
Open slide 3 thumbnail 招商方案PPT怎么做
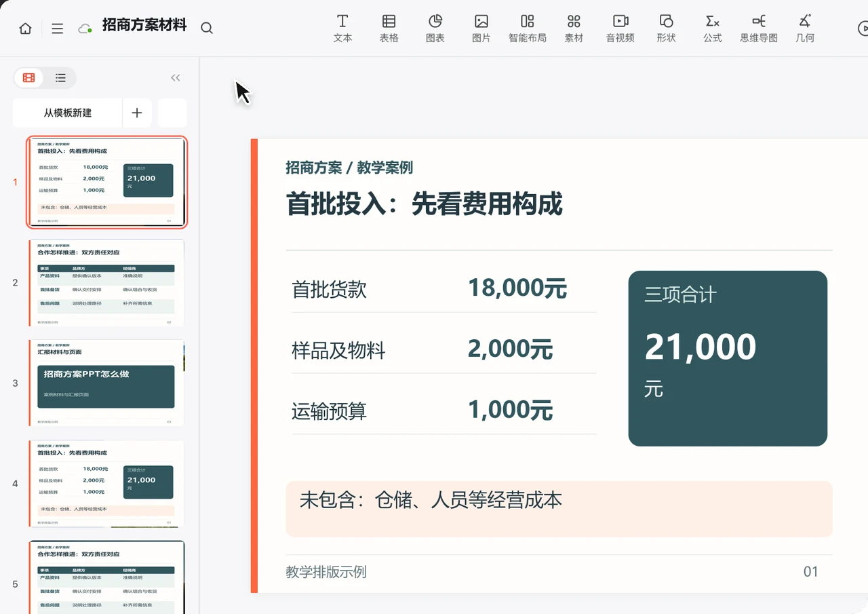pyautogui.click(x=107, y=383)
